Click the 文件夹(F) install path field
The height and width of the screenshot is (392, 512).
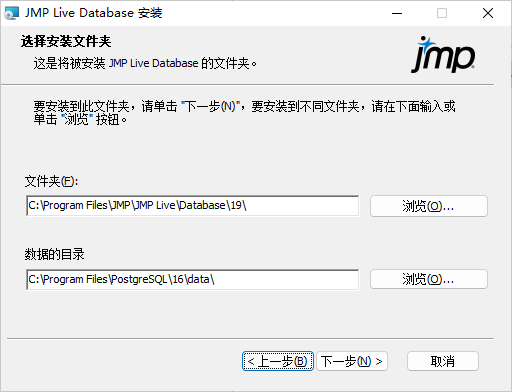193,206
